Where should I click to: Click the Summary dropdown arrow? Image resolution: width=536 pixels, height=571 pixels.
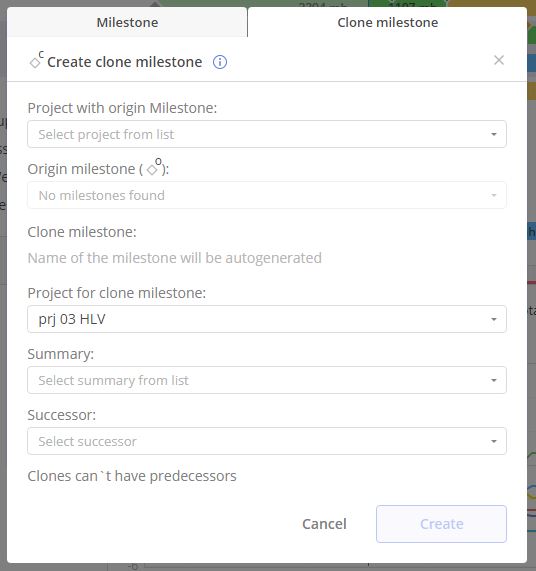pos(494,380)
